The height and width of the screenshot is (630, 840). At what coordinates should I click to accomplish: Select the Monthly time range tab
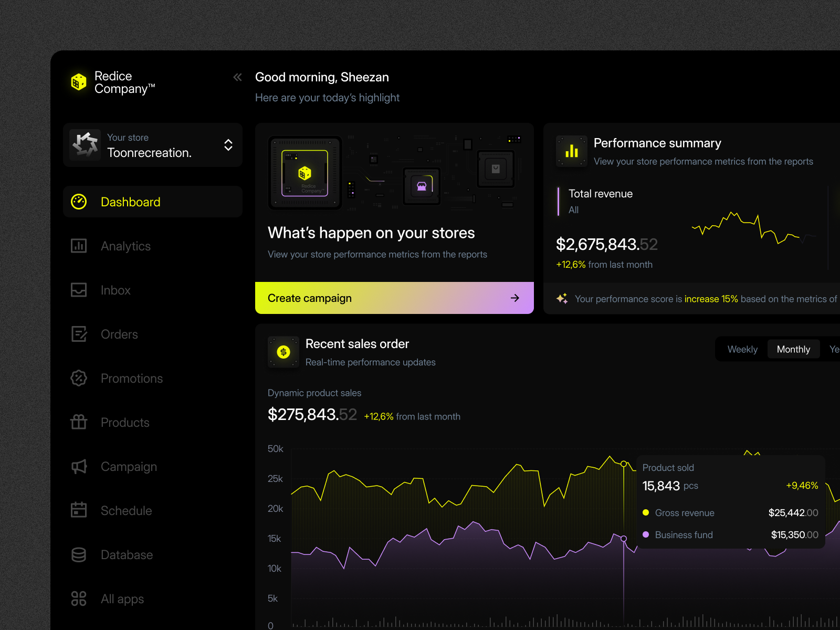[x=793, y=349]
